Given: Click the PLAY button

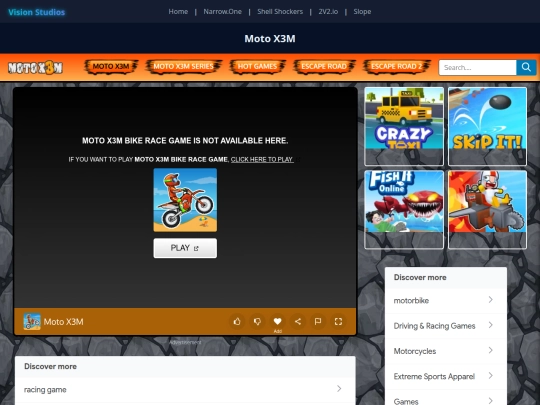Looking at the screenshot, I should [x=185, y=248].
